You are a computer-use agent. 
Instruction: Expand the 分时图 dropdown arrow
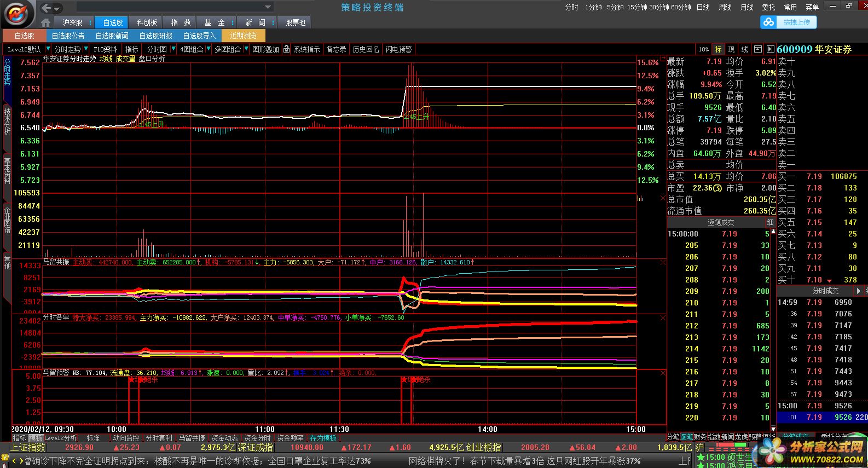coord(173,49)
